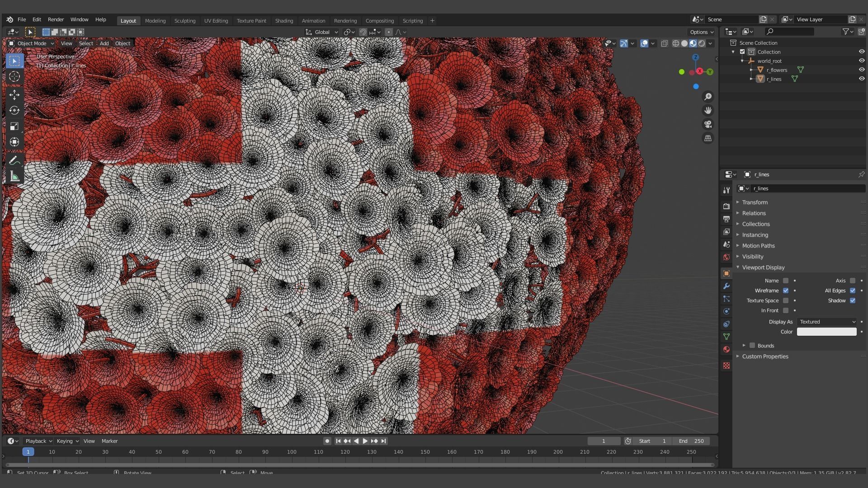Enable the Axis checkbox
The image size is (868, 488).
(853, 281)
